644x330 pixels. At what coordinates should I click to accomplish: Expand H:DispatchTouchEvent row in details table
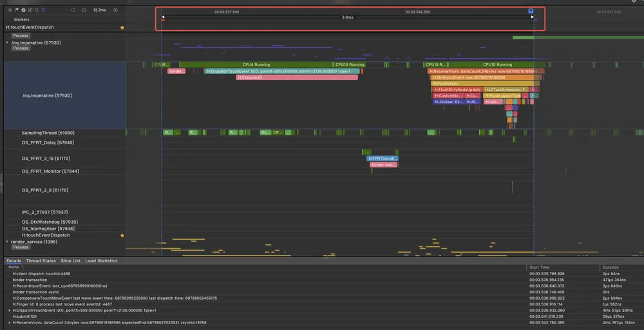coord(10,310)
